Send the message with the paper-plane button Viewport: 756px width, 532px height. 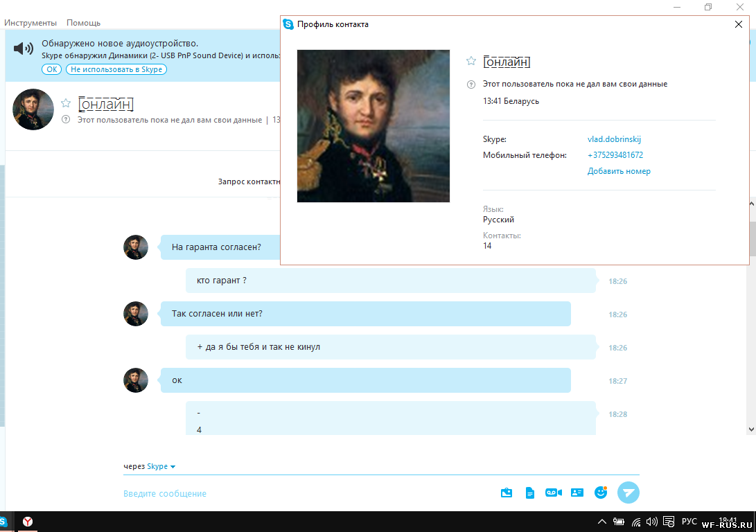pyautogui.click(x=628, y=493)
